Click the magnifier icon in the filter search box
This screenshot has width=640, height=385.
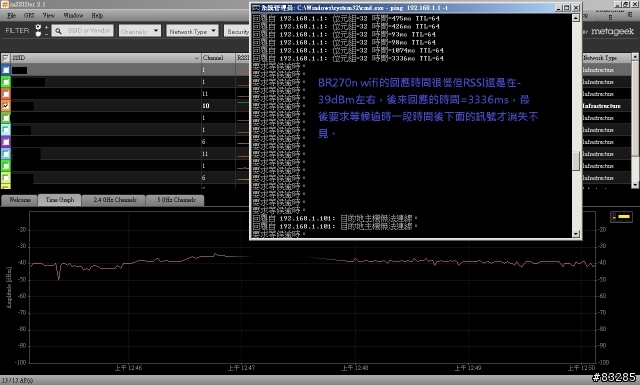(x=58, y=31)
